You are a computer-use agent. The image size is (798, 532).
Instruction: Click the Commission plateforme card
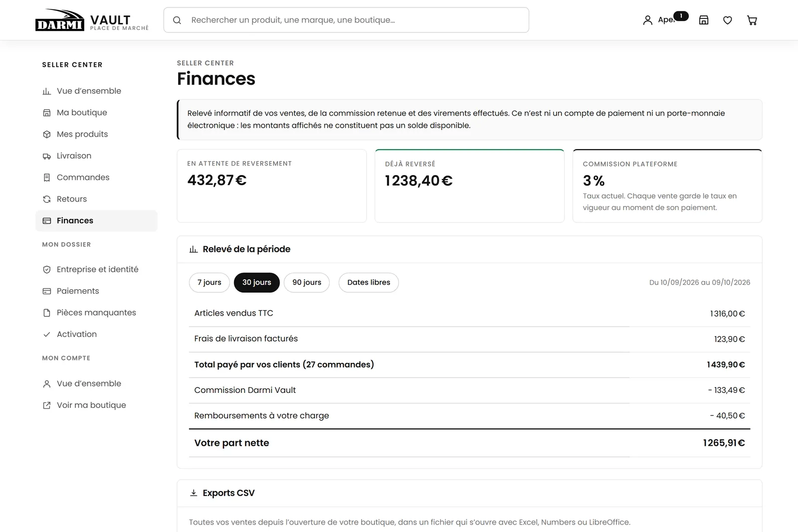pos(667,186)
